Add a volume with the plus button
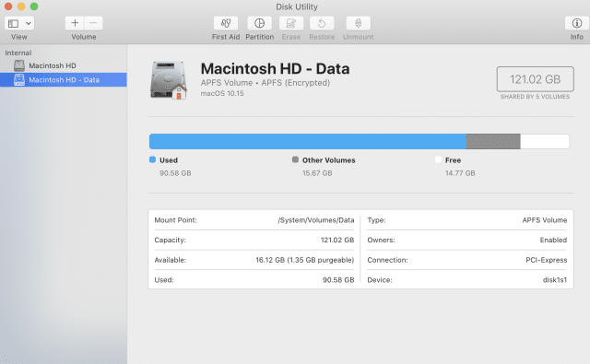This screenshot has width=590, height=364. 75,23
